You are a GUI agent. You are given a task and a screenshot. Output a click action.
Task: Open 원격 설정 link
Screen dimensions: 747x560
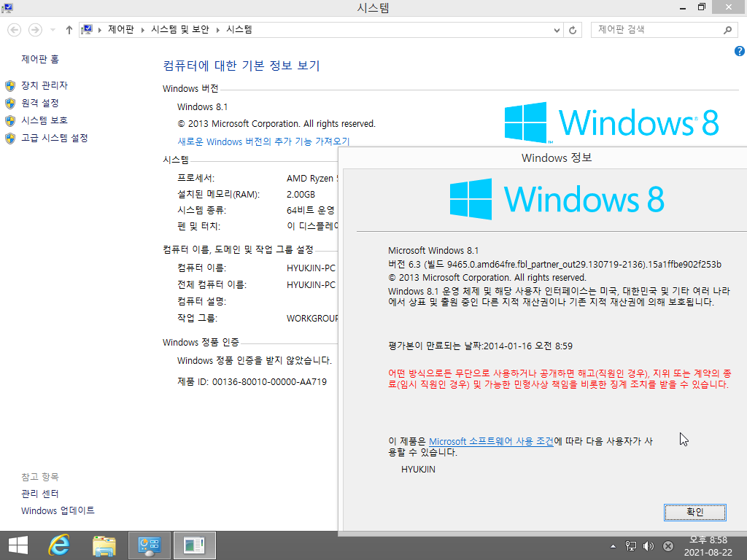tap(40, 103)
